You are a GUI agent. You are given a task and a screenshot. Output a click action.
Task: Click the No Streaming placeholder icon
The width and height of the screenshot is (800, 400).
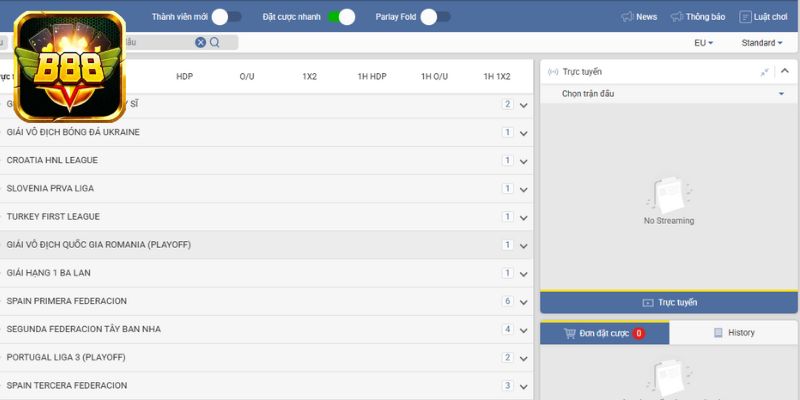pyautogui.click(x=668, y=196)
